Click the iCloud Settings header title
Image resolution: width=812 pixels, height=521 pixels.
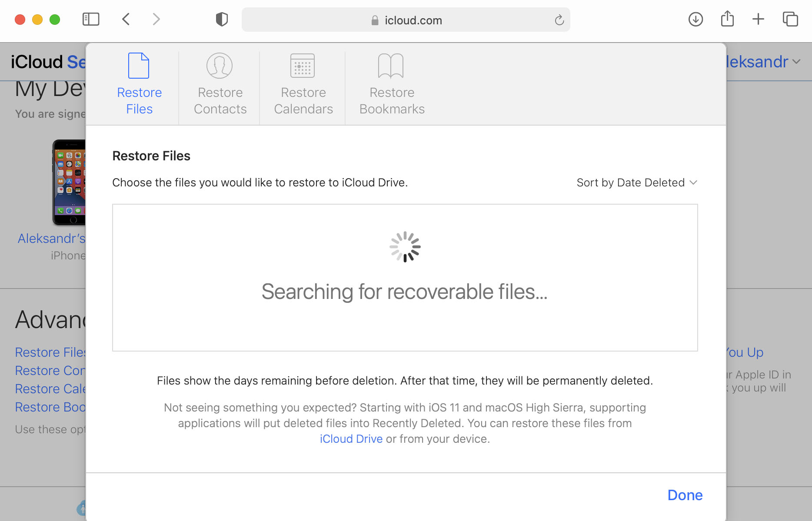pyautogui.click(x=48, y=62)
